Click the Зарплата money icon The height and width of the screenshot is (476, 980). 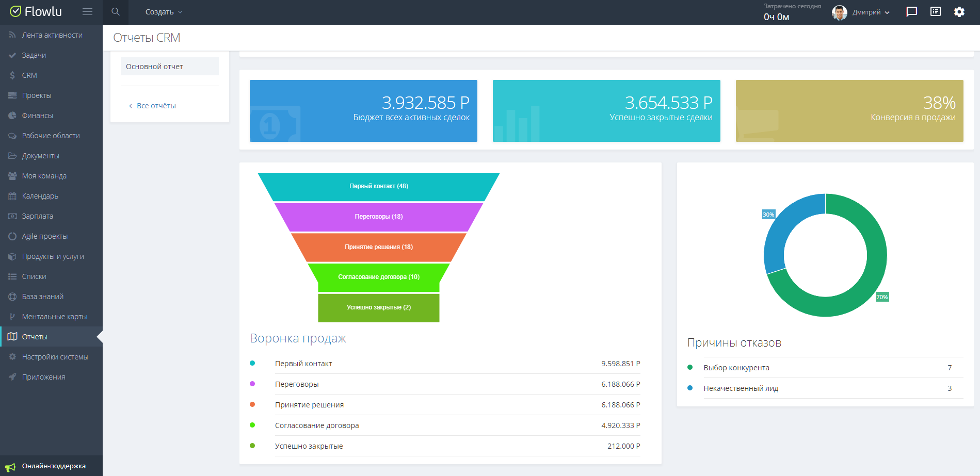pyautogui.click(x=12, y=216)
